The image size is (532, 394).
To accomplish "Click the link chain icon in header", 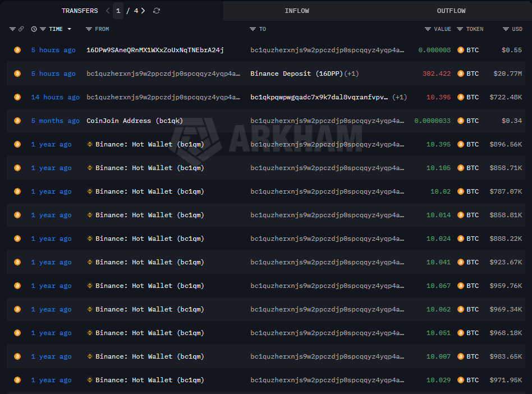I will 21,29.
